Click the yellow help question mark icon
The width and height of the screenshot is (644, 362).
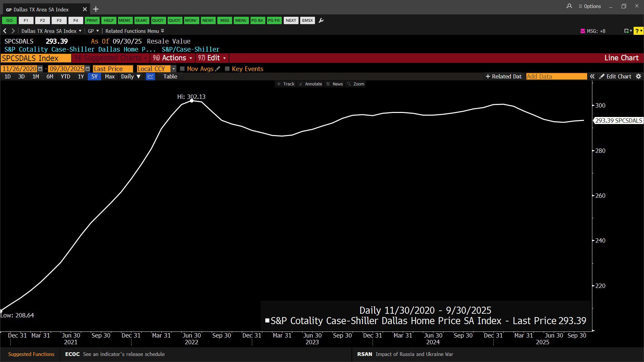tap(637, 31)
